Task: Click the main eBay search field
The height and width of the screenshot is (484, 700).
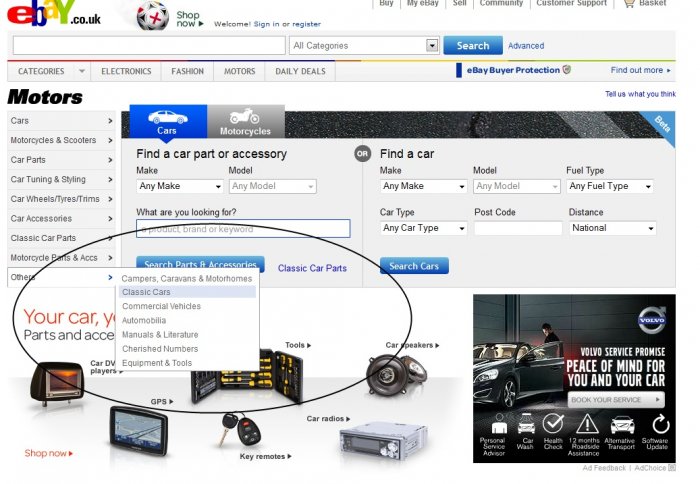Action: 149,46
